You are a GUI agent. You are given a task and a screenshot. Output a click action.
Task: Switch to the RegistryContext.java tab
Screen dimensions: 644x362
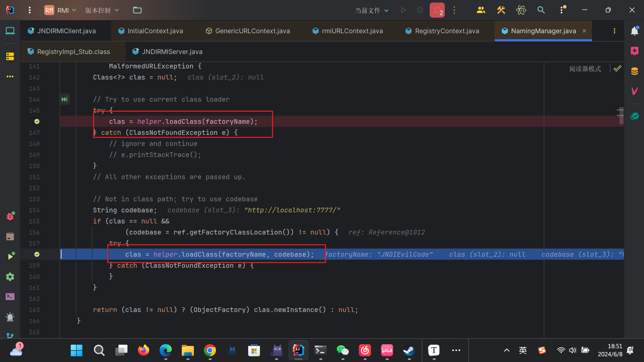pyautogui.click(x=447, y=31)
